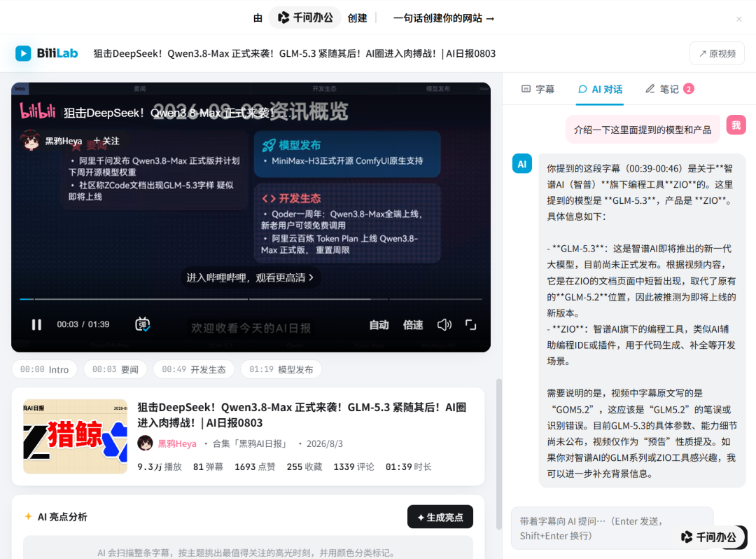Click the 01:39 时长 stat
Screen dimensions: 756x559
point(408,467)
